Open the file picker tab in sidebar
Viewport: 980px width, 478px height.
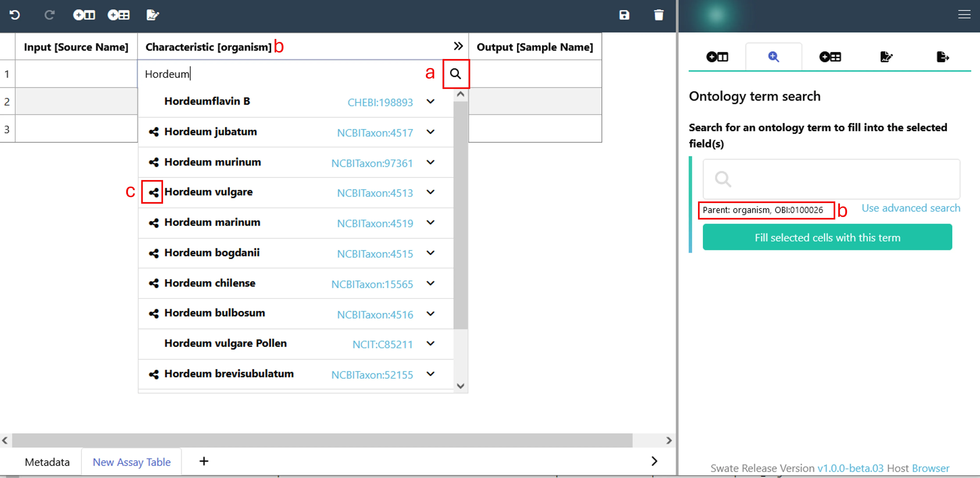(886, 57)
